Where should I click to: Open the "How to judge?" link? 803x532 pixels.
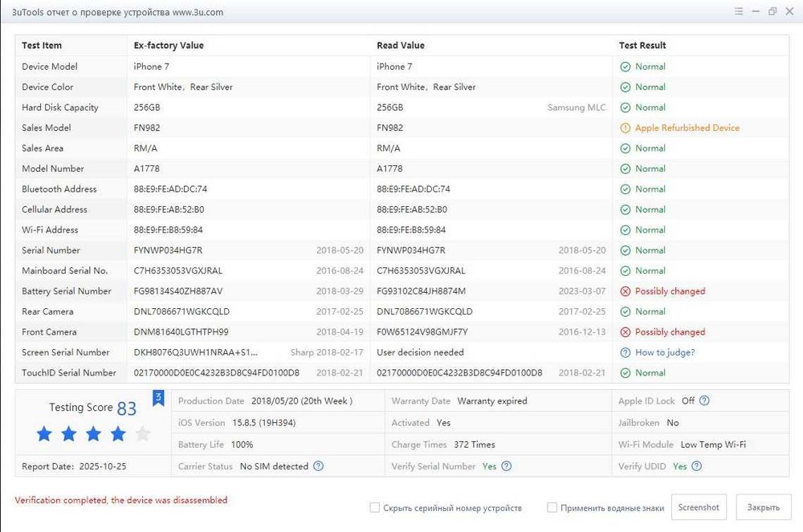coord(665,352)
